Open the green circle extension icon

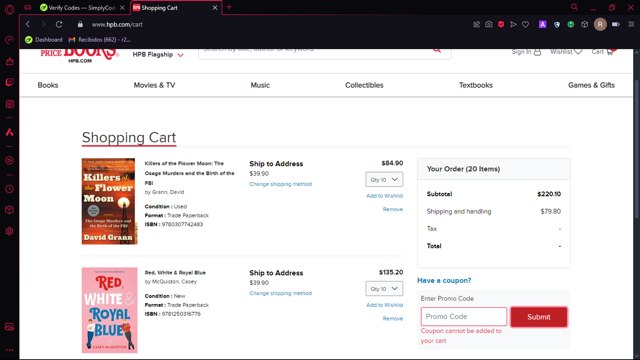(571, 24)
